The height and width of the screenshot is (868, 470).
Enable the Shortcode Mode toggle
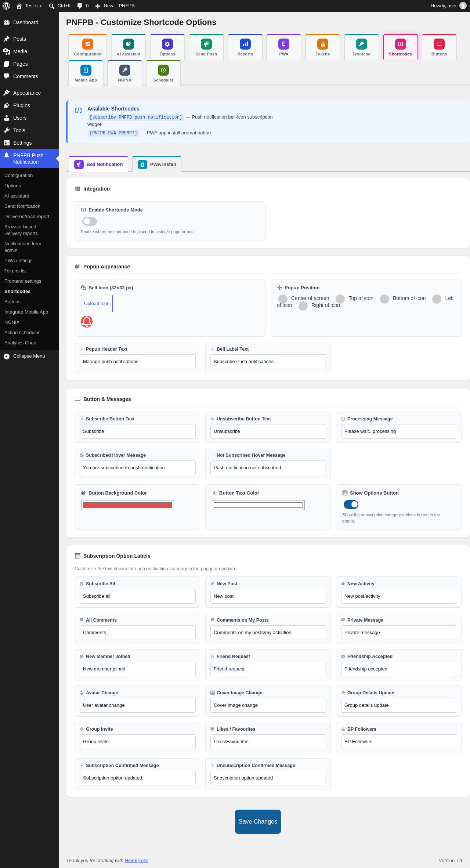point(90,221)
